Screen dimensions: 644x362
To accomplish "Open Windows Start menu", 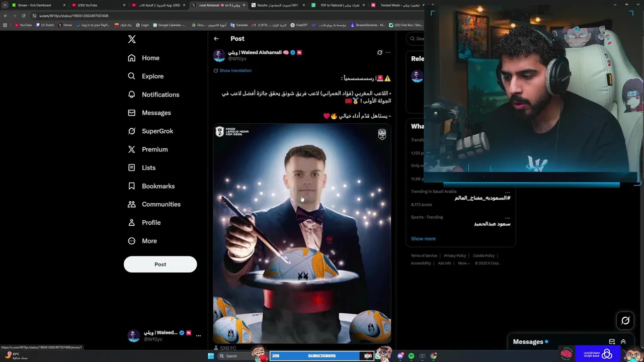I will pos(211,356).
